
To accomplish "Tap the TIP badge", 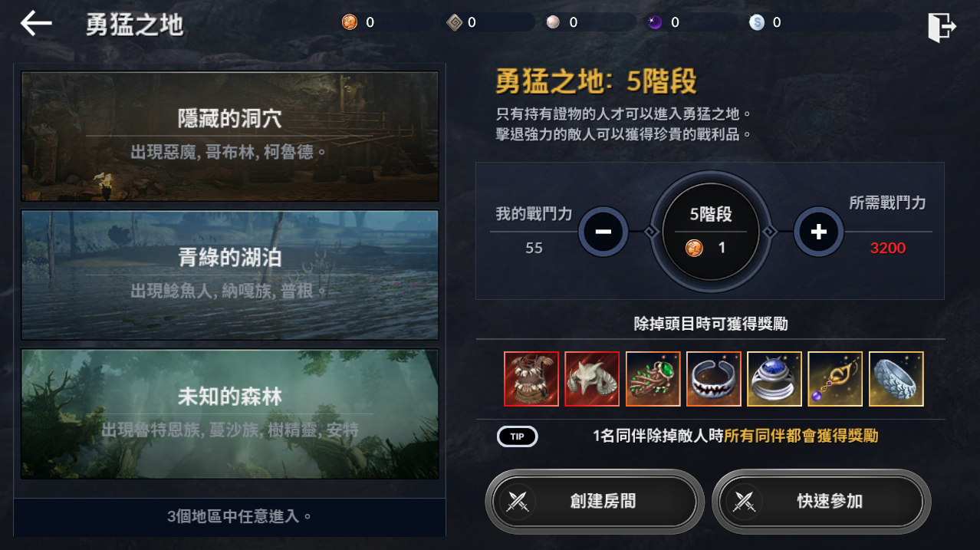I will tap(518, 436).
